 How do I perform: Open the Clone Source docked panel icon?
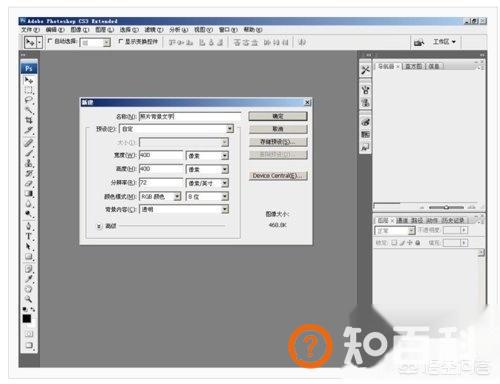(x=365, y=103)
